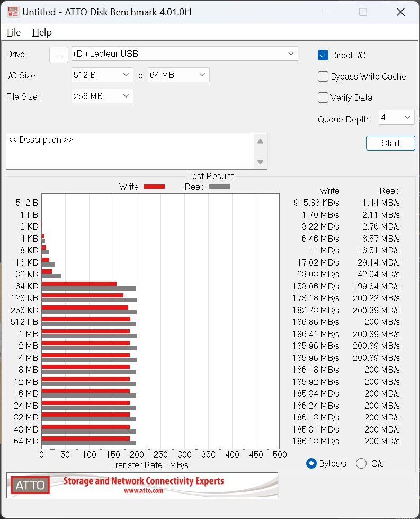Click the 915.33 KB/s write value
This screenshot has height=519, width=420.
317,203
